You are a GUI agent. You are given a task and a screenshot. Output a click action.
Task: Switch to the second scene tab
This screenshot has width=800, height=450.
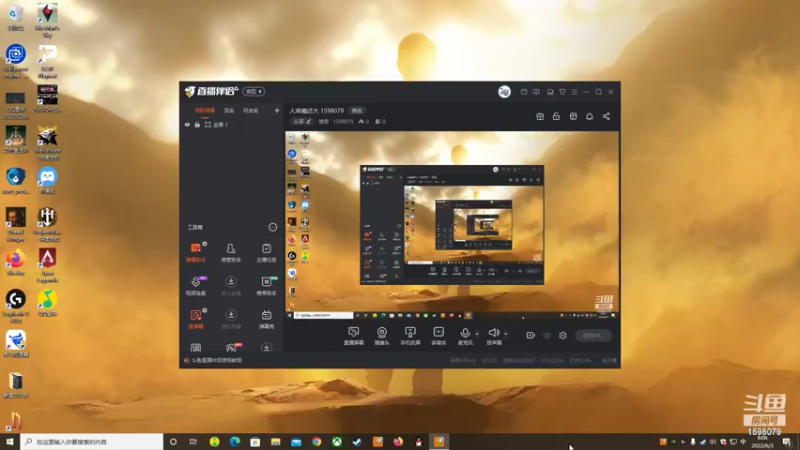(x=229, y=111)
